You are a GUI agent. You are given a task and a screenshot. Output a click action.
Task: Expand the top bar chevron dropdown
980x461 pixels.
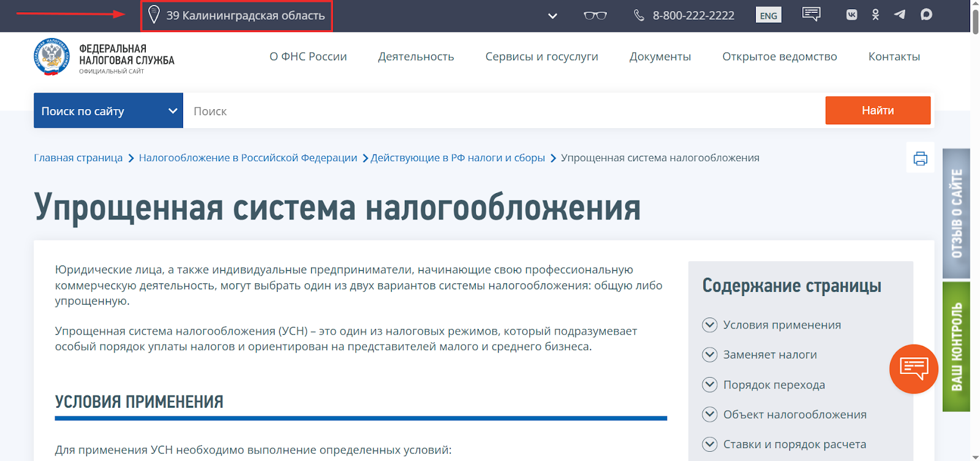(552, 16)
